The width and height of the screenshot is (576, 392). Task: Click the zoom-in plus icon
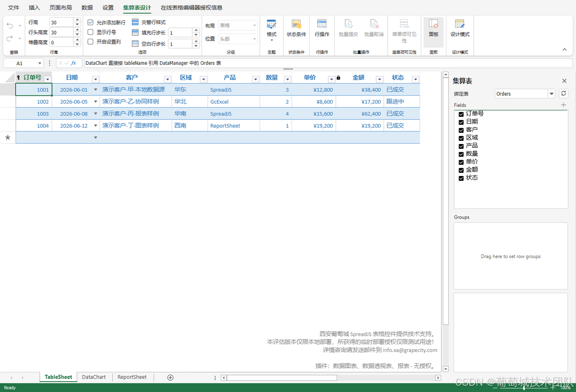pyautogui.click(x=553, y=387)
